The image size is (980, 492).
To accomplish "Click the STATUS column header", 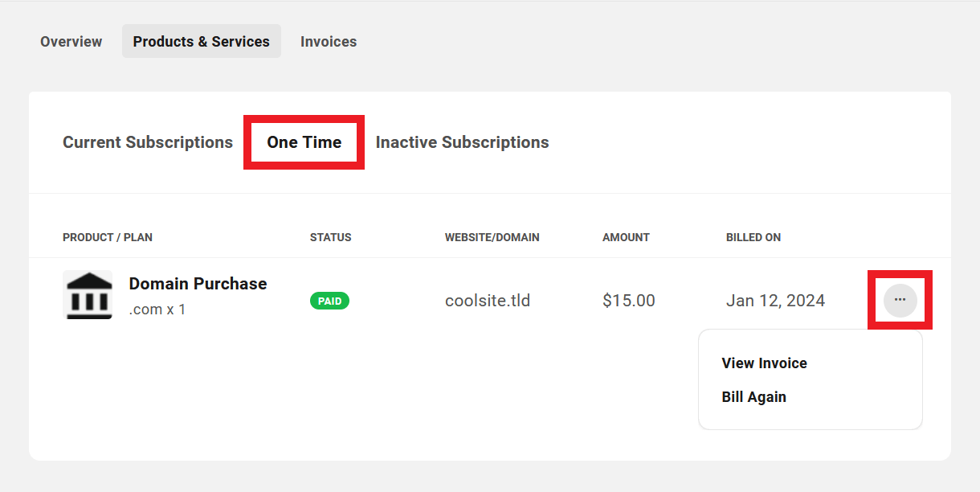I will click(330, 237).
